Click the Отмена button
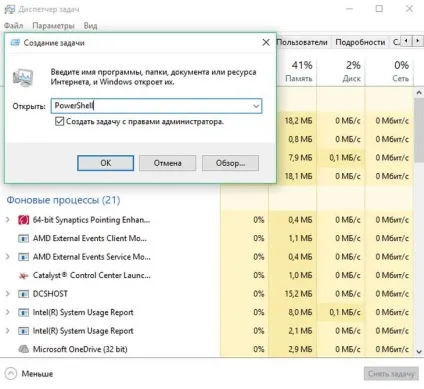Screen dimensions: 424x389 point(167,163)
